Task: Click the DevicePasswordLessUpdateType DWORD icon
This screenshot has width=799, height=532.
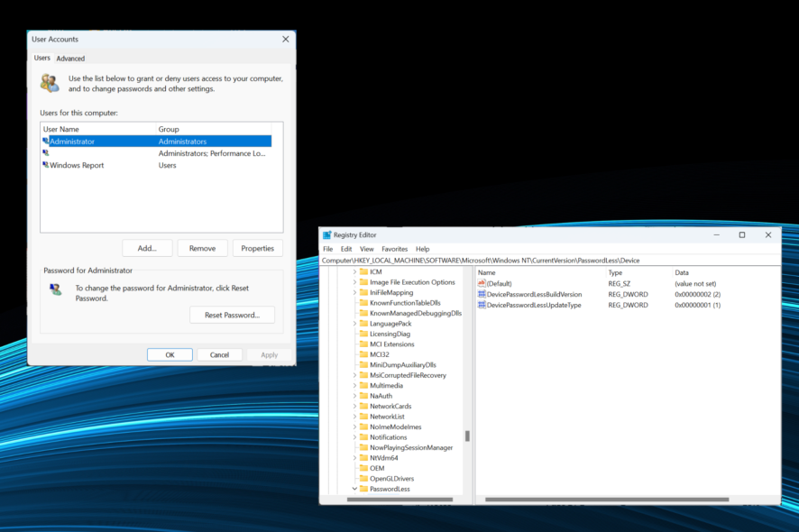Action: (482, 305)
